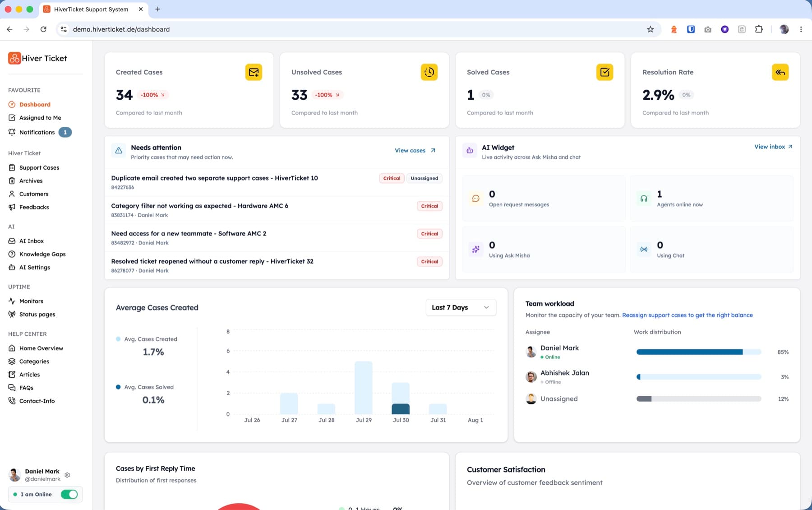Image resolution: width=812 pixels, height=510 pixels.
Task: Click Reassign support cases link
Action: point(687,315)
